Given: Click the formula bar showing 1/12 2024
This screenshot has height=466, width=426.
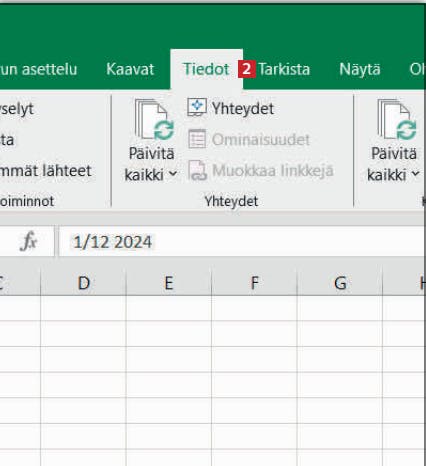Looking at the screenshot, I should click(x=242, y=241).
